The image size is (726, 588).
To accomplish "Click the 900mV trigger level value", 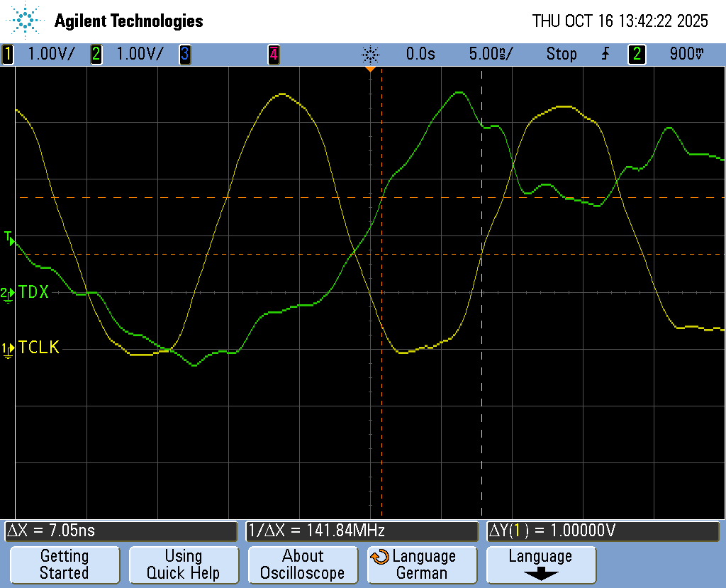I will pos(686,54).
